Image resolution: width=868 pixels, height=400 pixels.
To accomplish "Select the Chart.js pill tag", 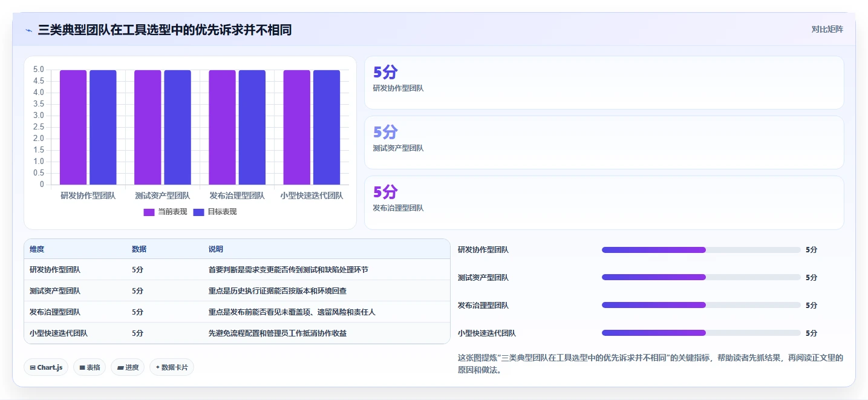I will coord(46,367).
